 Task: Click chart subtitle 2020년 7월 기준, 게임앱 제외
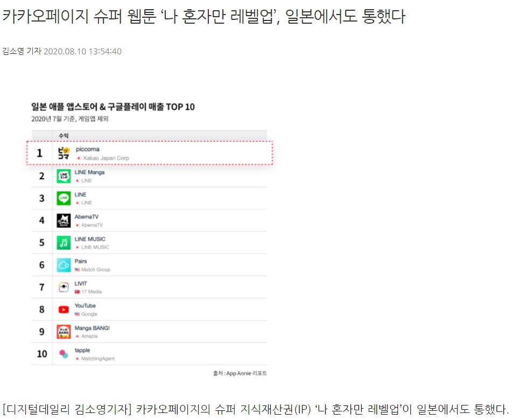point(70,118)
